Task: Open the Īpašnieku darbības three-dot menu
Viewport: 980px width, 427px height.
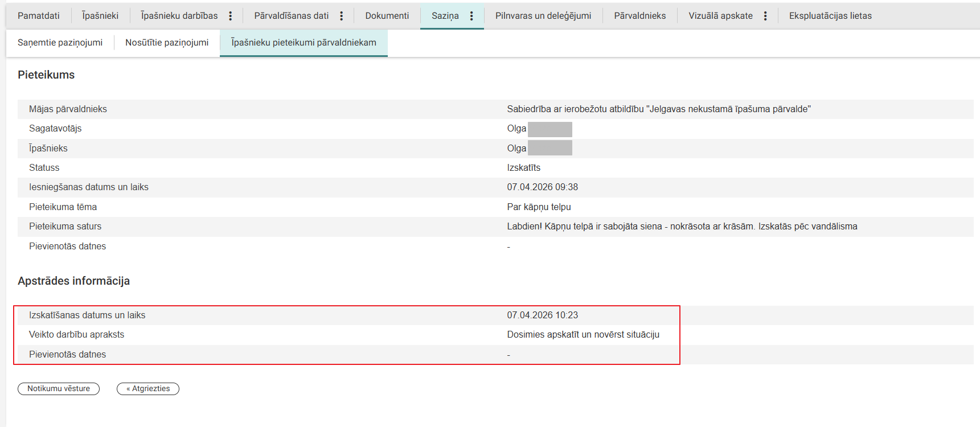Action: pos(231,16)
